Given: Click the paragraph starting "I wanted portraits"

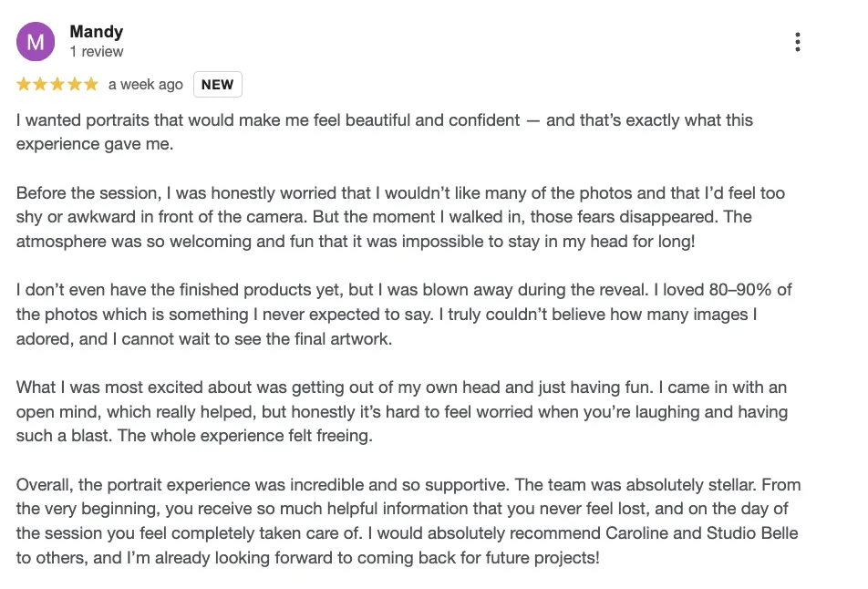Looking at the screenshot, I should [x=383, y=132].
